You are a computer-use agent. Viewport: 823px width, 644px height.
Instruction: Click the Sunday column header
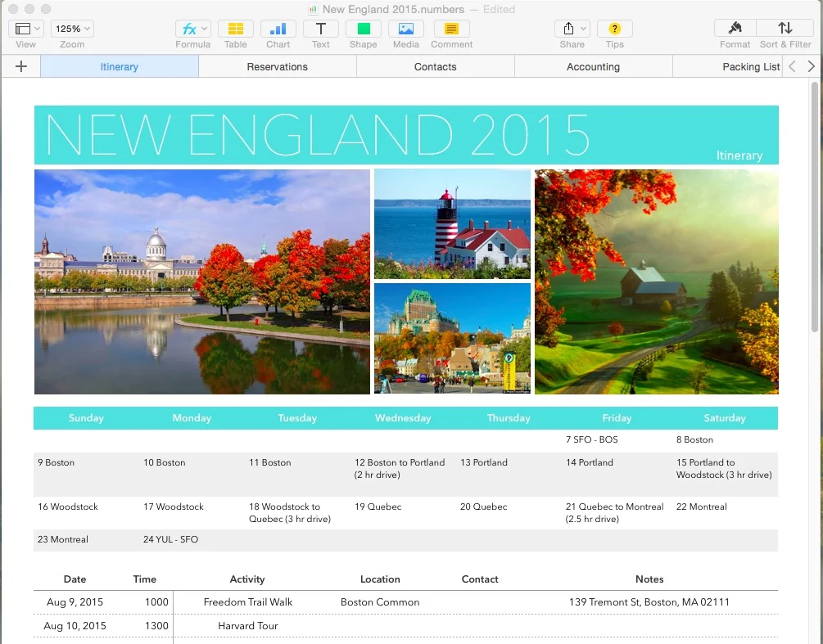pos(86,418)
